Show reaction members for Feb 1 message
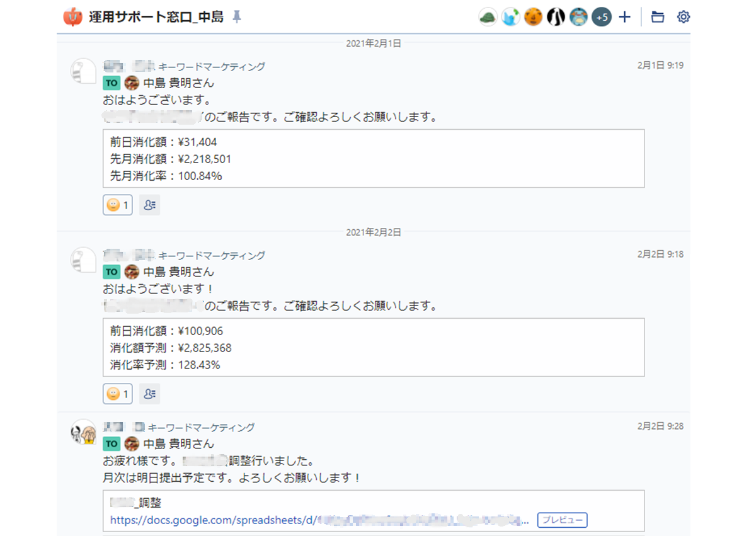 coord(149,205)
